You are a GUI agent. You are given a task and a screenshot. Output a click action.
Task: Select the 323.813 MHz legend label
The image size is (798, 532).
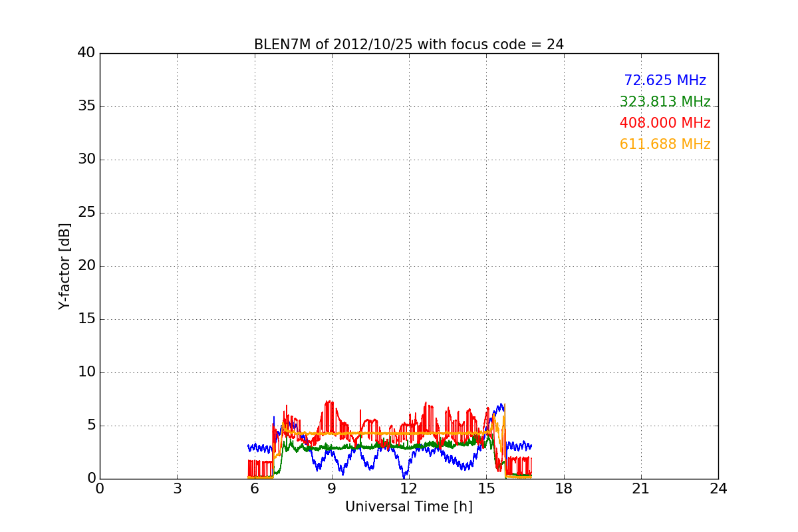(x=665, y=102)
